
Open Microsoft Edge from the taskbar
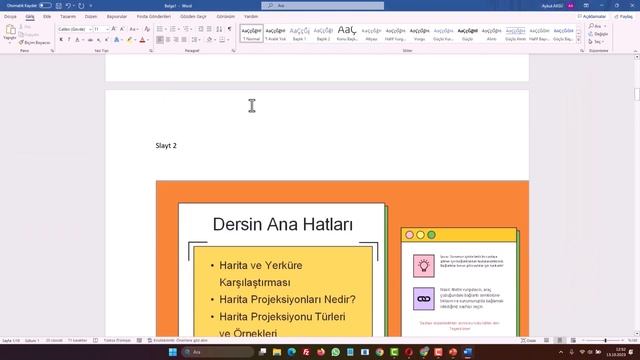(x=291, y=352)
